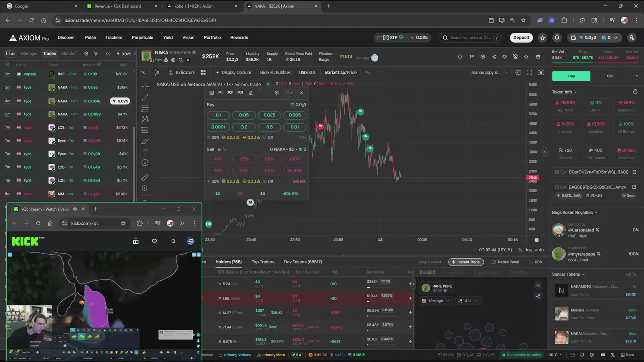The image size is (644, 362).
Task: Collapse Bags Token Royalties section
Action: [x=575, y=212]
